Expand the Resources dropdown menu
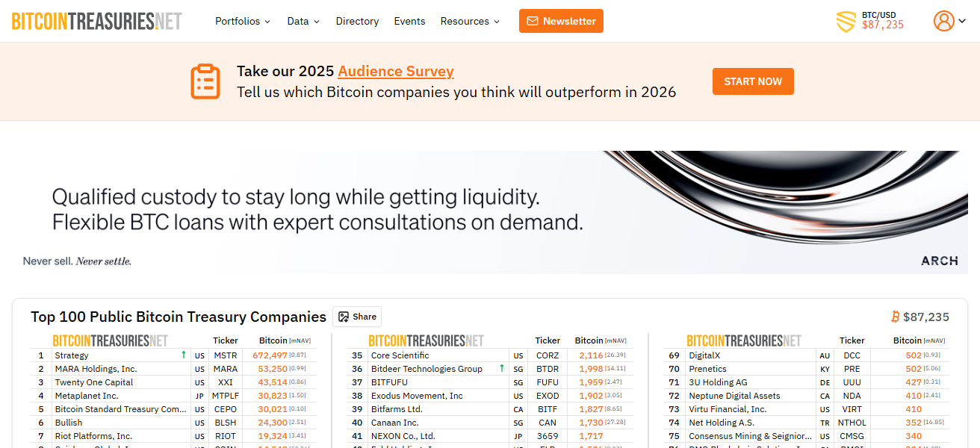Image resolution: width=980 pixels, height=448 pixels. pyautogui.click(x=470, y=21)
